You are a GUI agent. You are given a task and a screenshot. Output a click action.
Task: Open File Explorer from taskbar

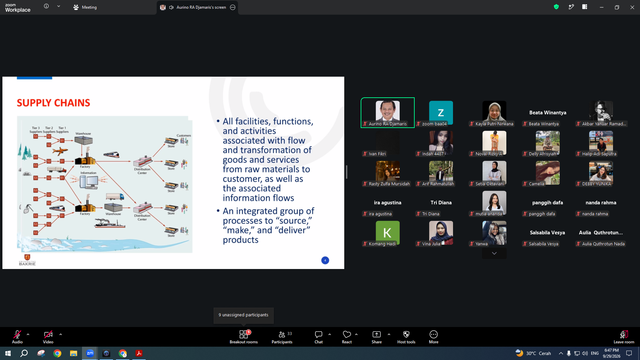coord(73,353)
